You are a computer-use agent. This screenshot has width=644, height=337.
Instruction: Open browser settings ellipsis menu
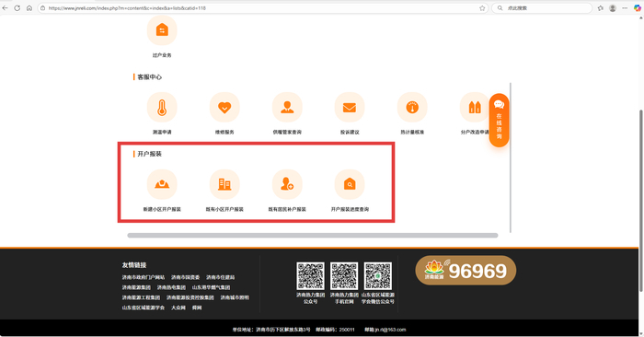click(625, 7)
